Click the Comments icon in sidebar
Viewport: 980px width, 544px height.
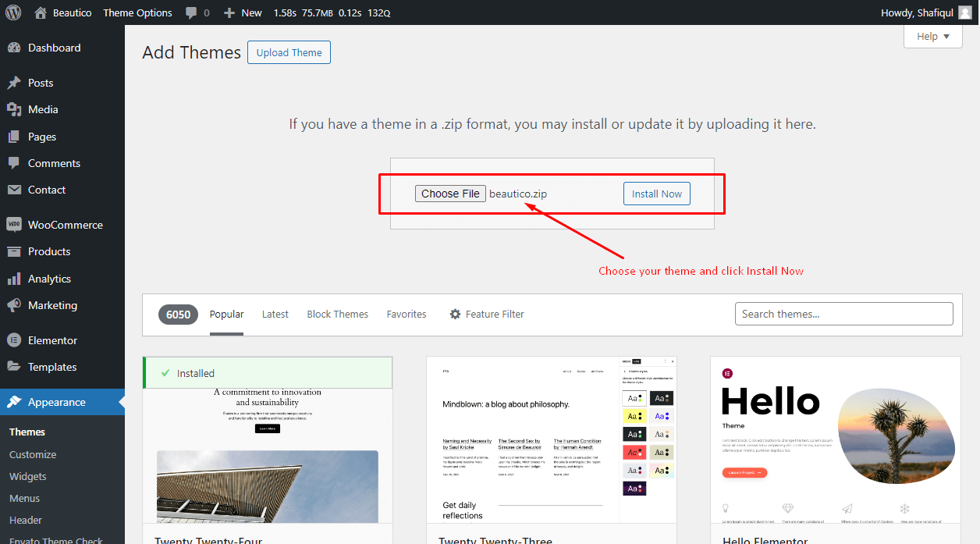(14, 163)
